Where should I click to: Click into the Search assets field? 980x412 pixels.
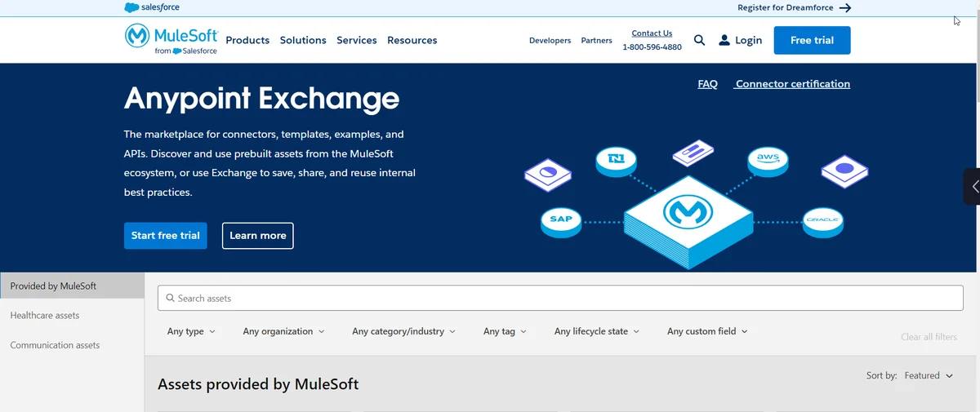click(560, 298)
